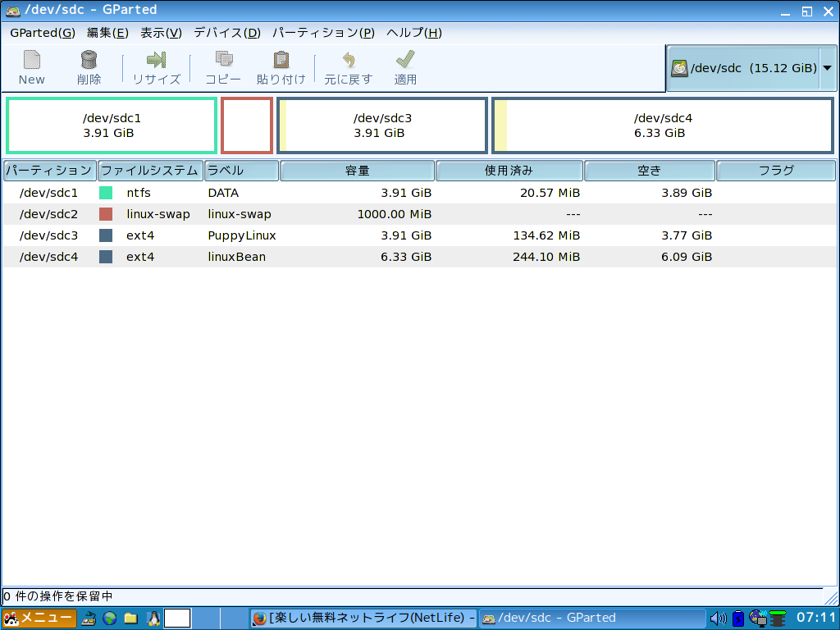
Task: Click the blue swatch in the /dev/sdc4 row
Action: (106, 257)
